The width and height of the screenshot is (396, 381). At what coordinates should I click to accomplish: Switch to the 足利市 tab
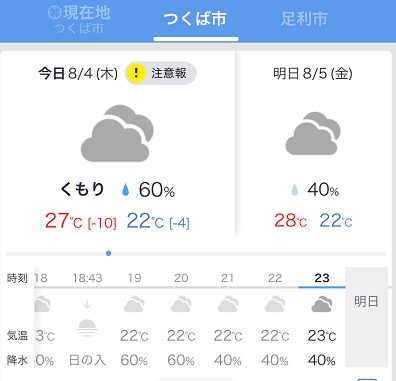click(304, 19)
